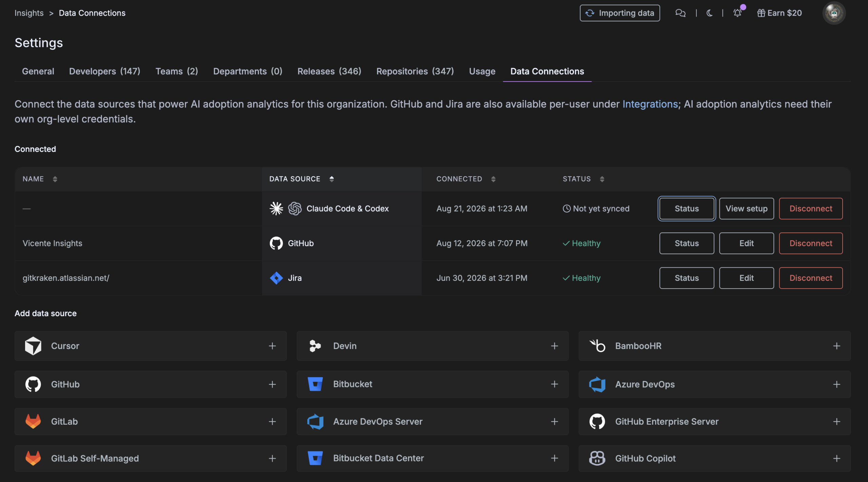The image size is (868, 482).
Task: Add the Devin data source with plus
Action: coord(554,346)
